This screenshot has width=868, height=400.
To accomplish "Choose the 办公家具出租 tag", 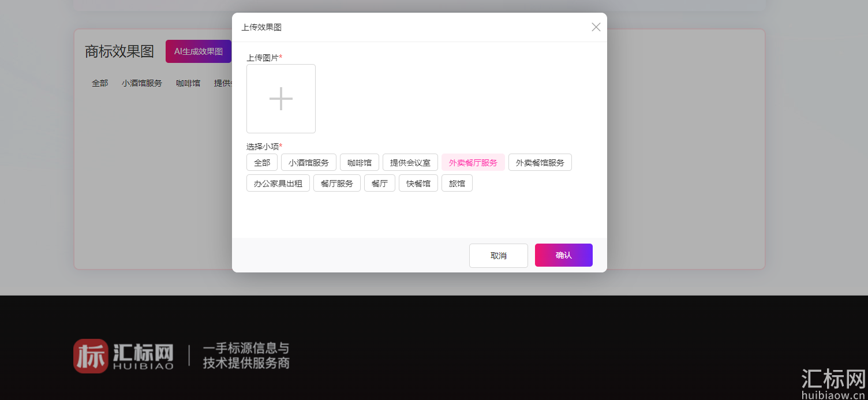I will pyautogui.click(x=278, y=183).
